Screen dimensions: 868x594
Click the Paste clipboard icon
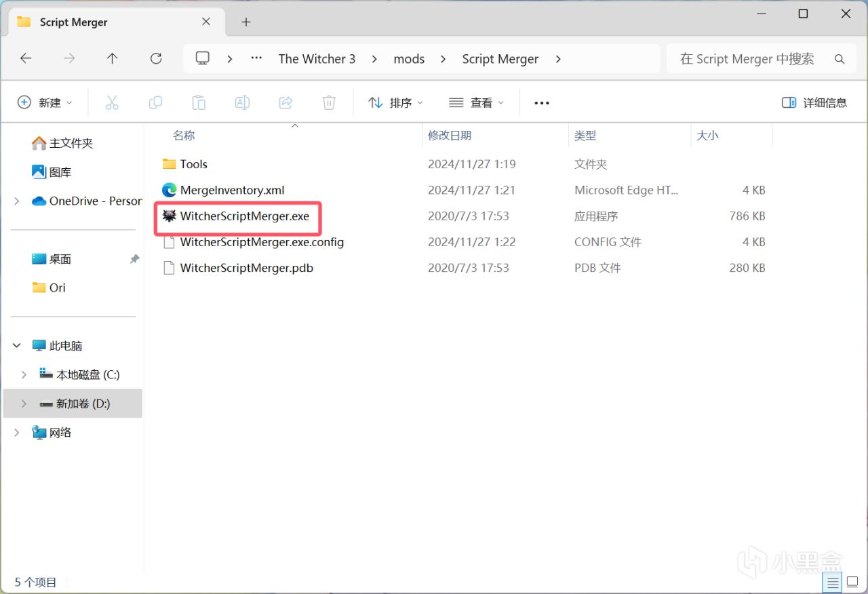[x=199, y=102]
